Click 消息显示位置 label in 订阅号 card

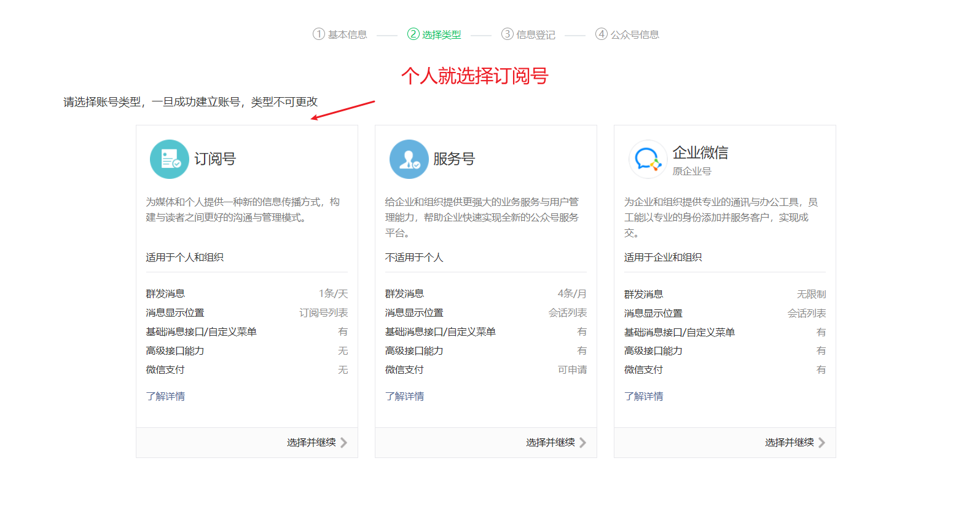tap(174, 313)
